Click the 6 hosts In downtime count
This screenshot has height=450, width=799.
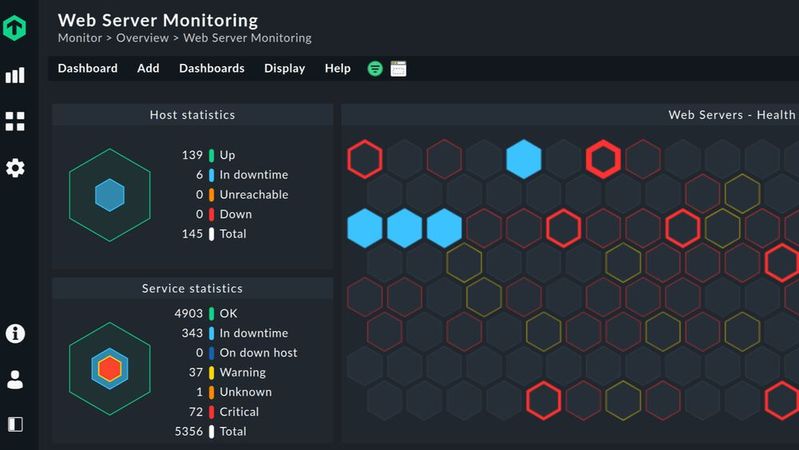pyautogui.click(x=199, y=175)
